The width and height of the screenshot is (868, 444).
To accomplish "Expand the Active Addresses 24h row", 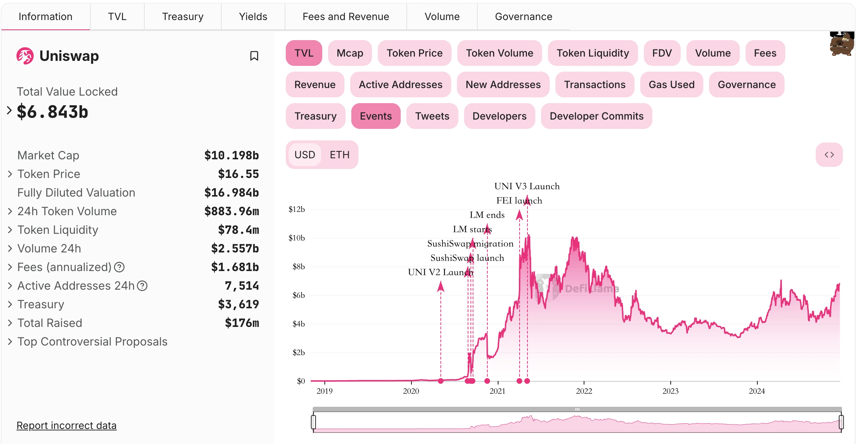I will pyautogui.click(x=10, y=286).
